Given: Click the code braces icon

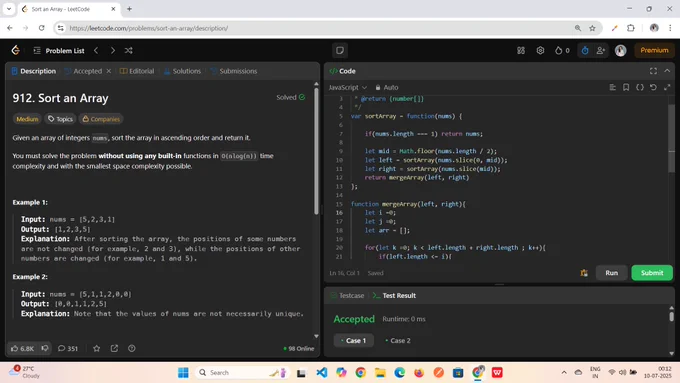Looking at the screenshot, I should [x=640, y=88].
